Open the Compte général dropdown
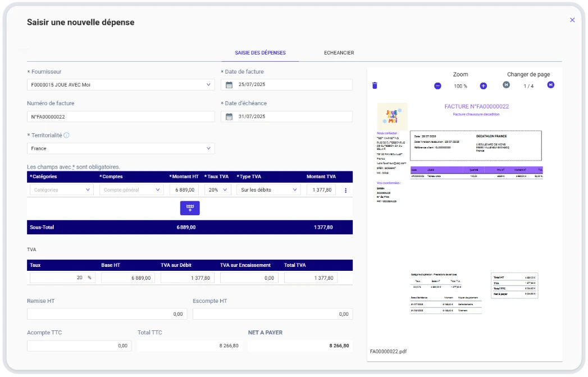Screen dimensions: 588x377 point(131,190)
